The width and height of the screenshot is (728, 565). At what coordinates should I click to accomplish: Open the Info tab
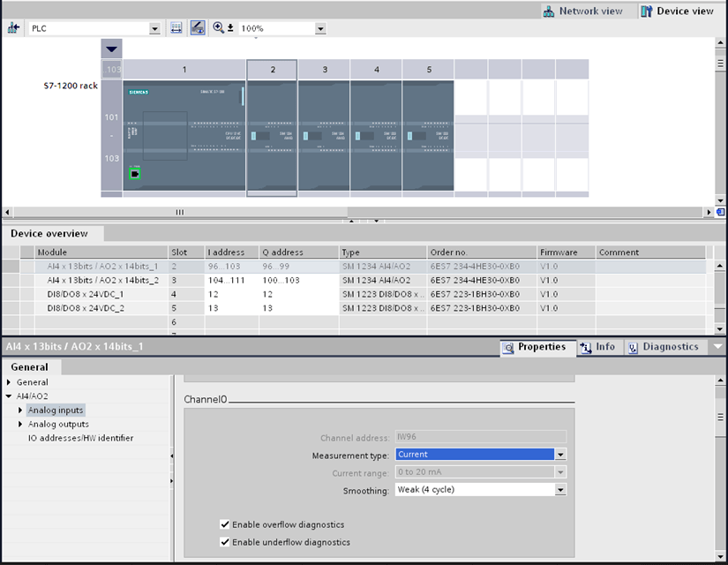coord(598,347)
